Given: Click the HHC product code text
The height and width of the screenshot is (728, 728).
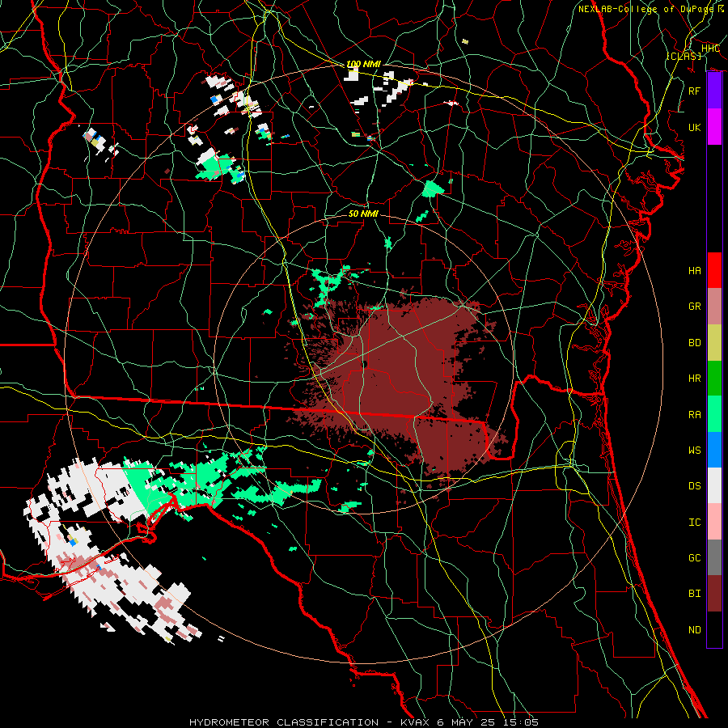Looking at the screenshot, I should [710, 48].
